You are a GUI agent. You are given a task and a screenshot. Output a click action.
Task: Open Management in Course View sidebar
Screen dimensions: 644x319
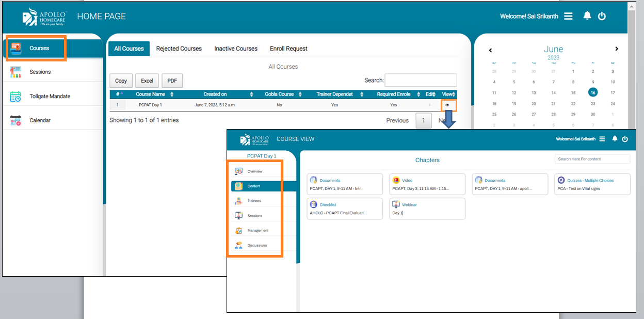click(257, 230)
